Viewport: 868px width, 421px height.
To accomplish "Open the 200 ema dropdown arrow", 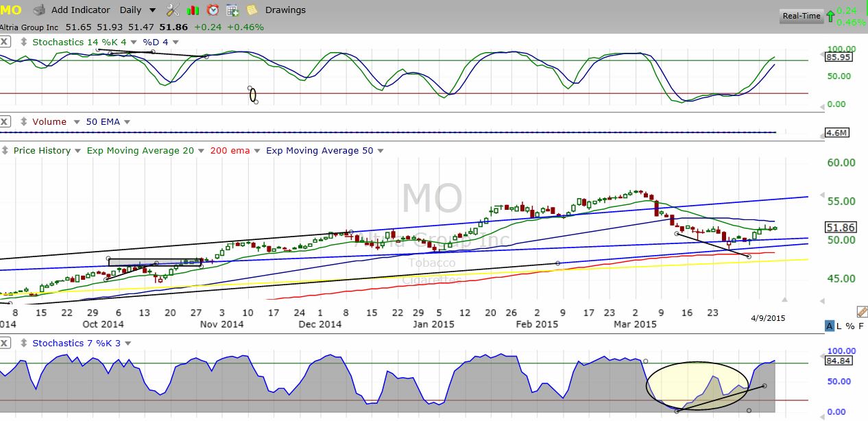I will [x=258, y=151].
